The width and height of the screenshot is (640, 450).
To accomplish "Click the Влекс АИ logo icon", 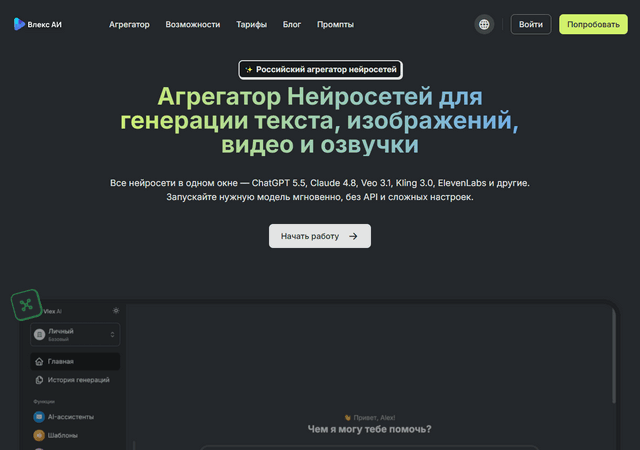I will point(19,24).
